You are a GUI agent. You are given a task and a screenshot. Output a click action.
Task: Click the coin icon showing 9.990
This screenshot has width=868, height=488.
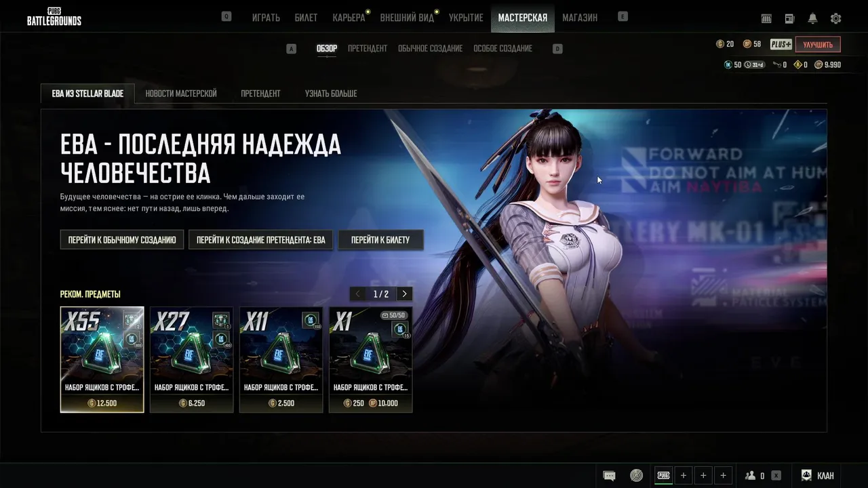click(818, 65)
